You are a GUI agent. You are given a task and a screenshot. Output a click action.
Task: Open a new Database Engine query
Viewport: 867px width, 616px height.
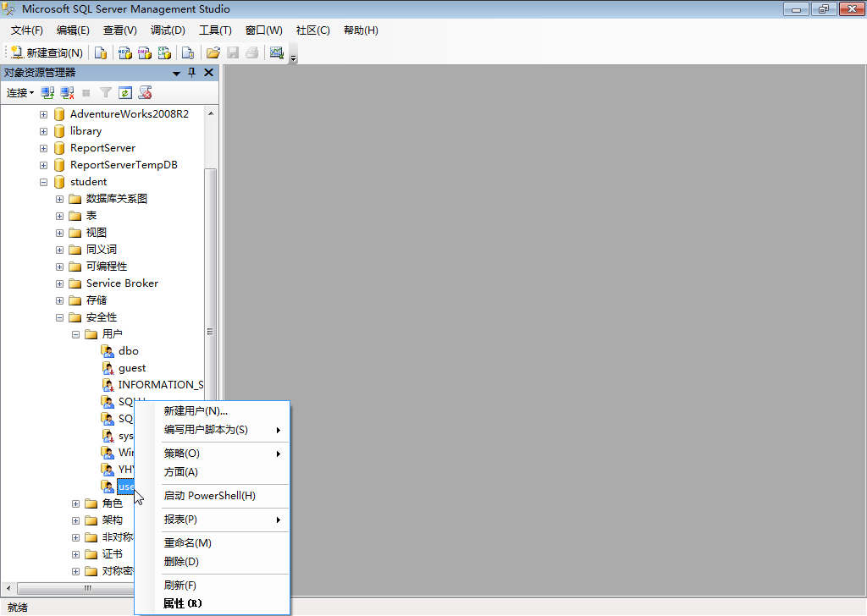click(x=101, y=53)
